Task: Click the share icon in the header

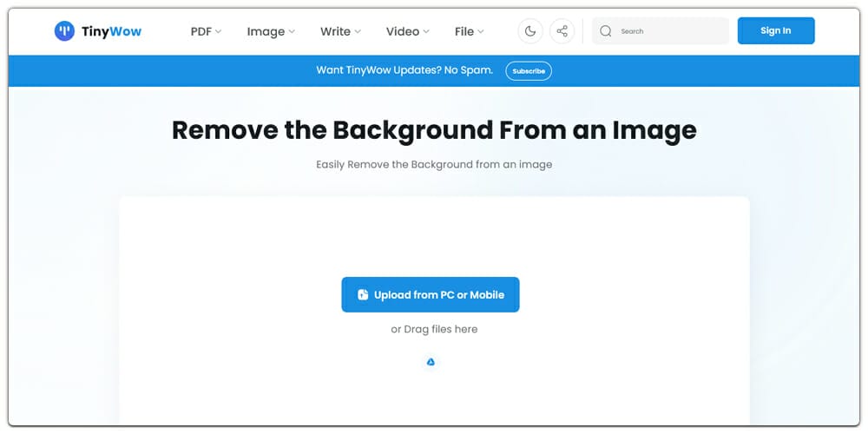Action: click(562, 31)
